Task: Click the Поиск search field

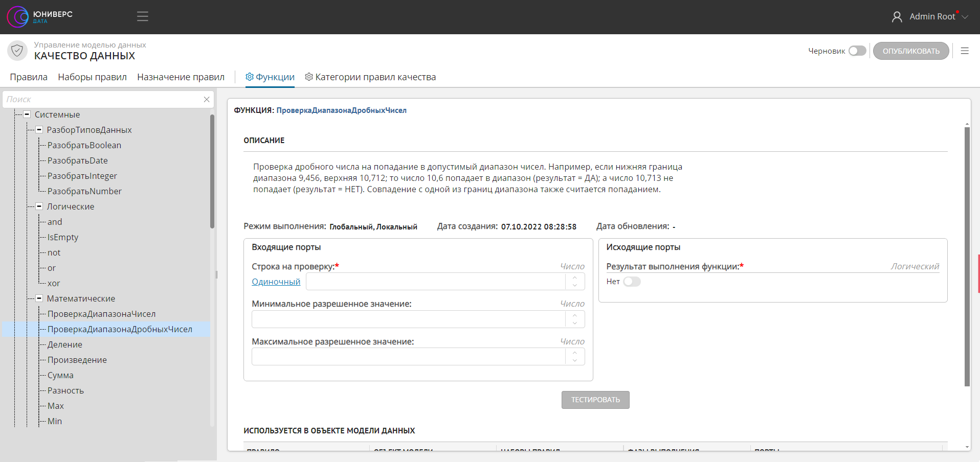Action: 103,99
